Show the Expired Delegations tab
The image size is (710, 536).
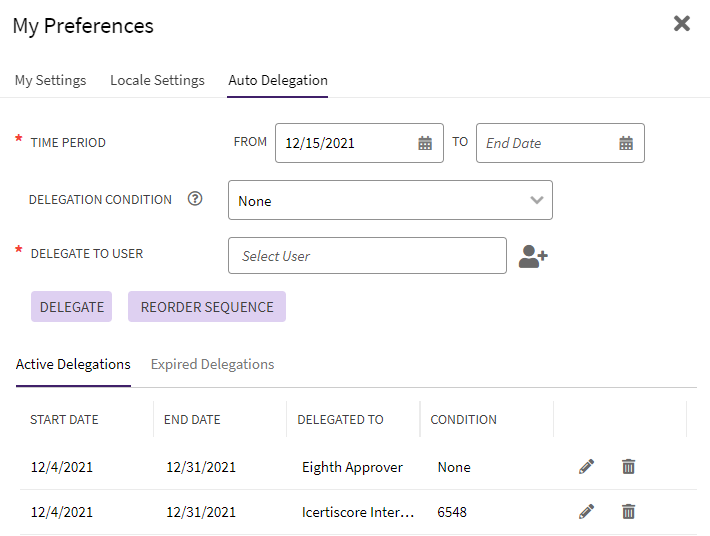pyautogui.click(x=212, y=364)
